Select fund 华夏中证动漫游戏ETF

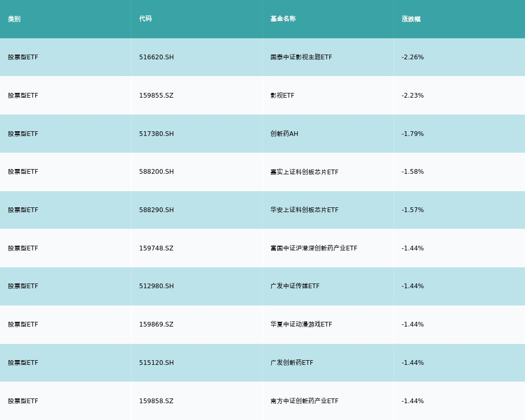click(301, 324)
